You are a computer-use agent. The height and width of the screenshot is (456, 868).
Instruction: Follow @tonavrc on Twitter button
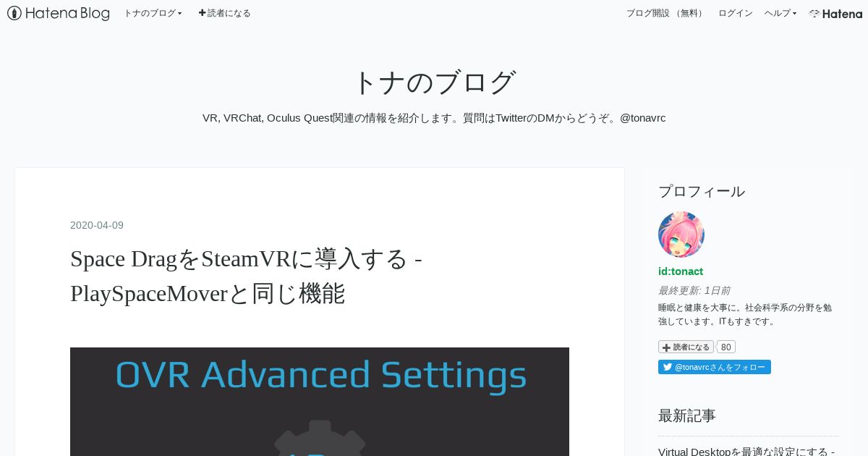coord(715,367)
